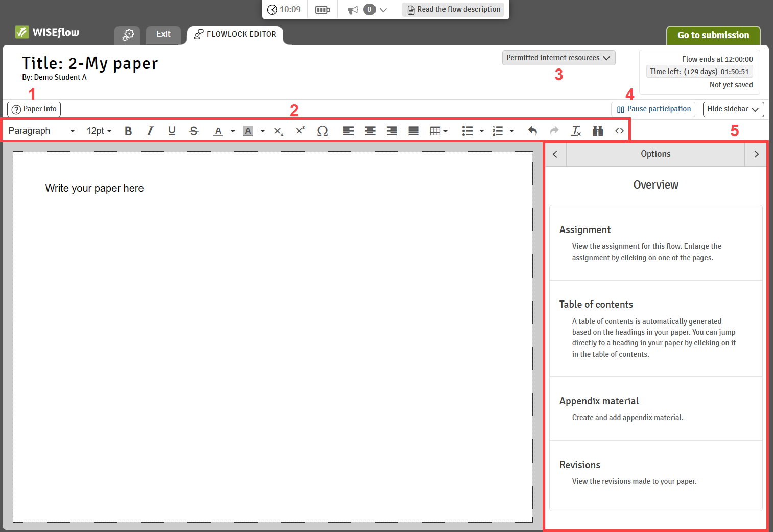Open the Options sidebar menu header
The width and height of the screenshot is (773, 532).
pos(655,154)
